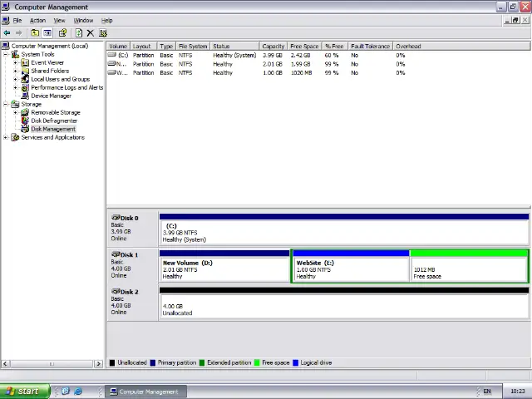The height and width of the screenshot is (399, 532).
Task: Sort by the File System column header
Action: pos(193,47)
